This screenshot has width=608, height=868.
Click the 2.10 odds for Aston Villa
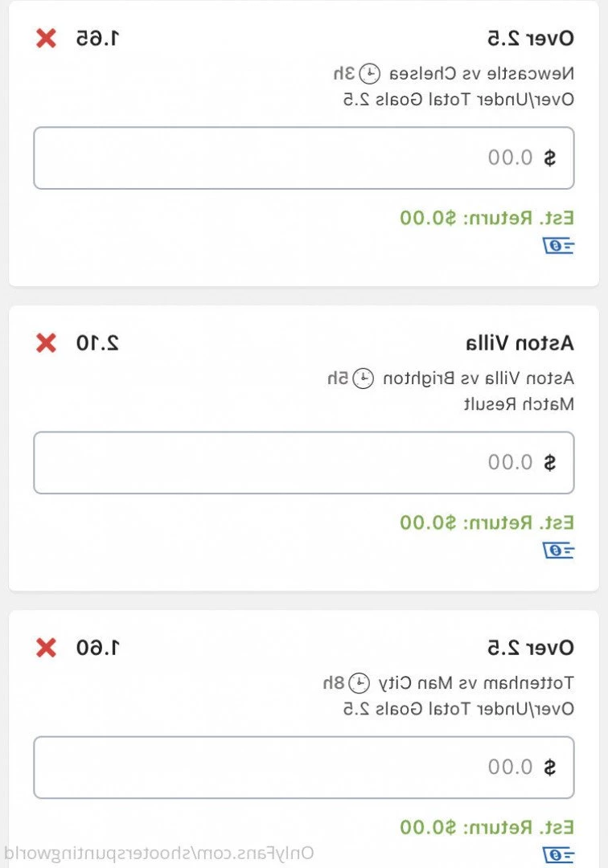(x=97, y=343)
